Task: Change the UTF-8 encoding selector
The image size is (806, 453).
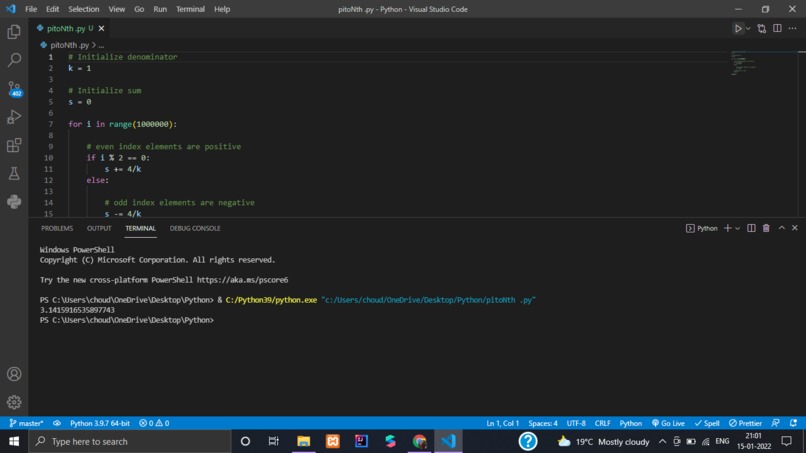Action: 576,423
